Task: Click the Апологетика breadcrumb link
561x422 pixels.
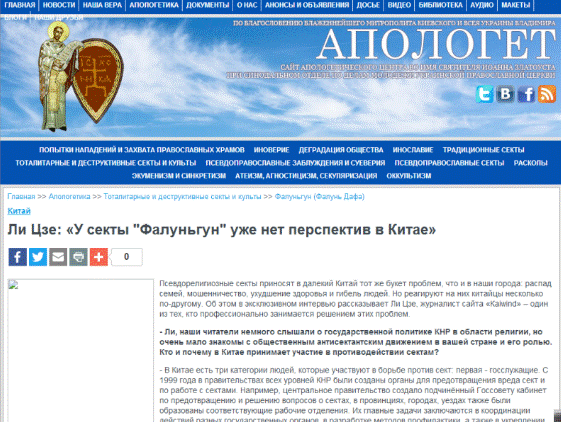Action: pyautogui.click(x=69, y=197)
